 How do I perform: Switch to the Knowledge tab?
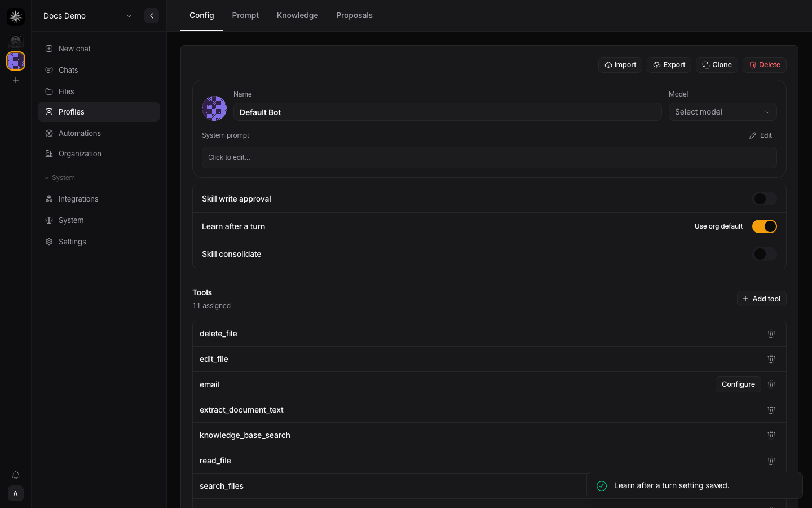(x=297, y=15)
